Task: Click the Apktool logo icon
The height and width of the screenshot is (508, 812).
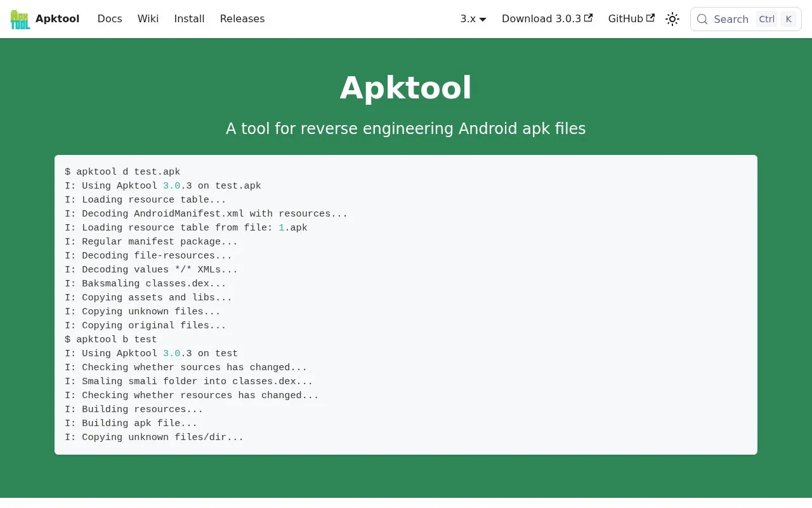Action: [x=20, y=19]
